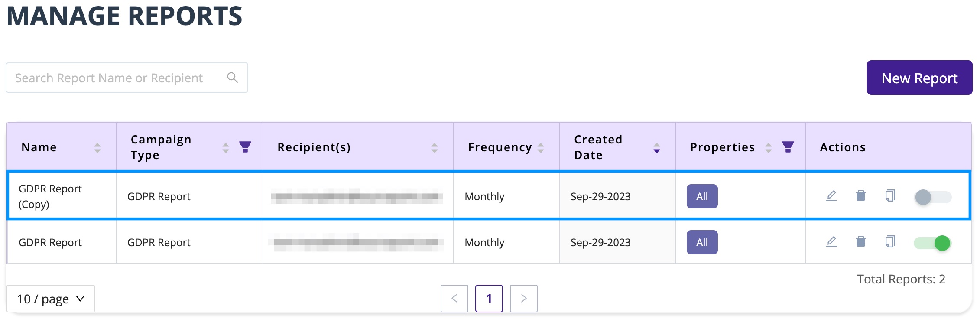Open the Campaign Type filter funnel
The image size is (980, 319).
click(x=245, y=147)
